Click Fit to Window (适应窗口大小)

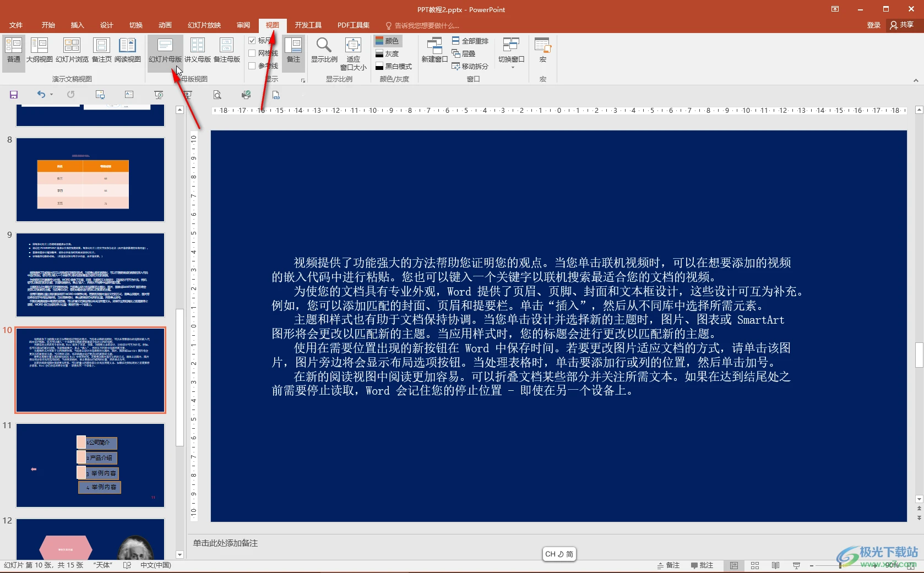(x=353, y=53)
